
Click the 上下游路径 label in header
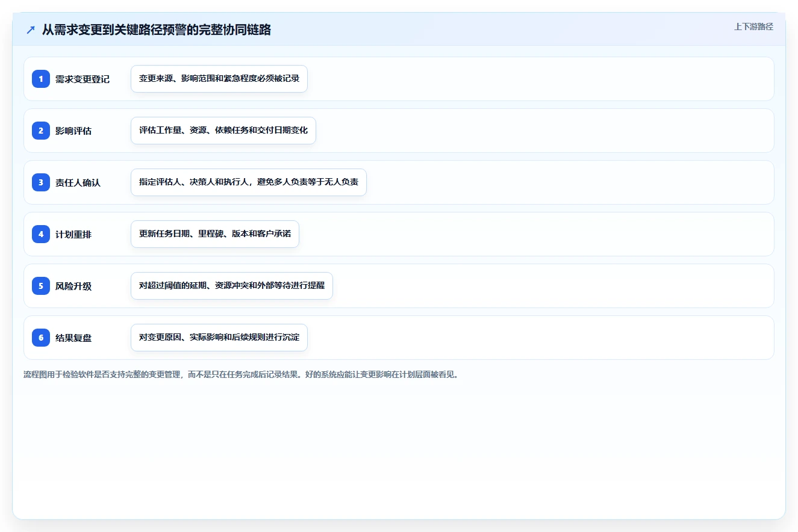click(x=753, y=27)
